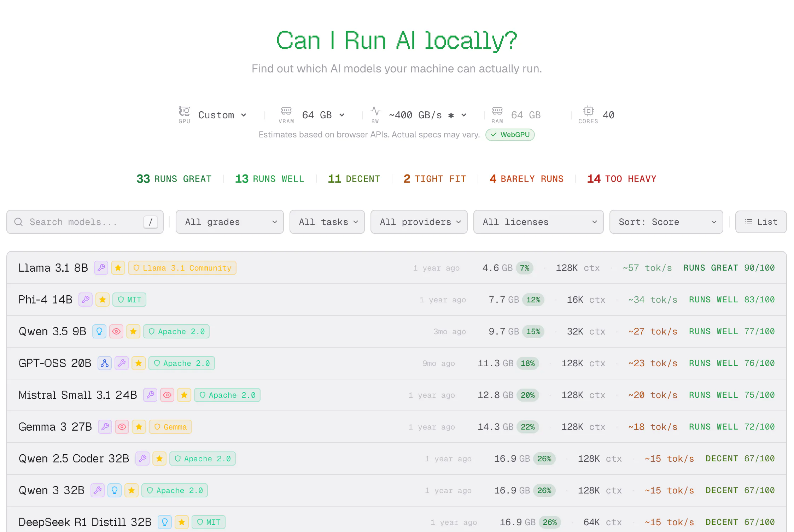Click the star icon on Gemma 3 27B
The height and width of the screenshot is (532, 794).
[139, 427]
